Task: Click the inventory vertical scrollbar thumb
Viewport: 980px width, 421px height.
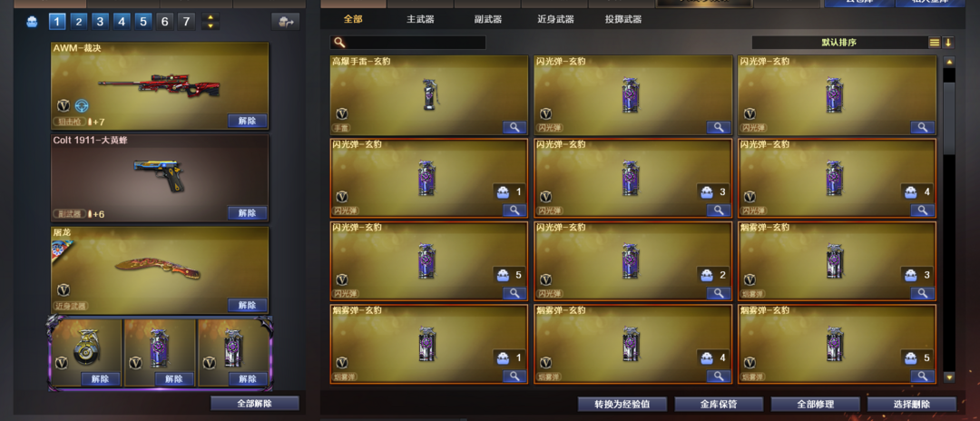Action: tap(949, 117)
